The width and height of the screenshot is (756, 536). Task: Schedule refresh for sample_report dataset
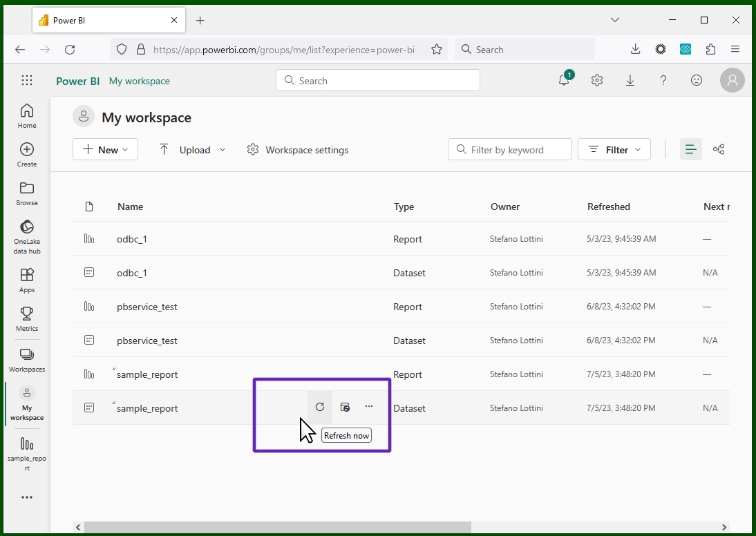(345, 408)
